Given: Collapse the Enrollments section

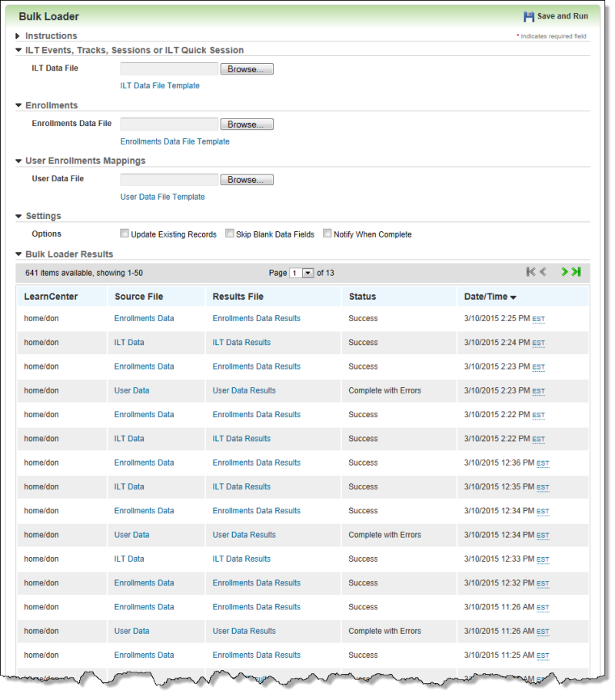Looking at the screenshot, I should (18, 105).
